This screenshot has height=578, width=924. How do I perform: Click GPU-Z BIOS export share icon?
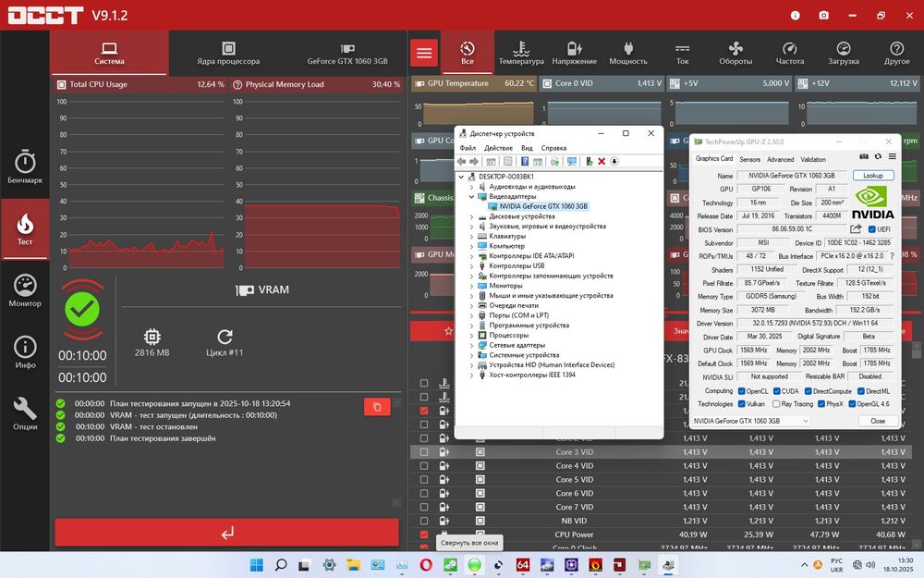pos(856,228)
